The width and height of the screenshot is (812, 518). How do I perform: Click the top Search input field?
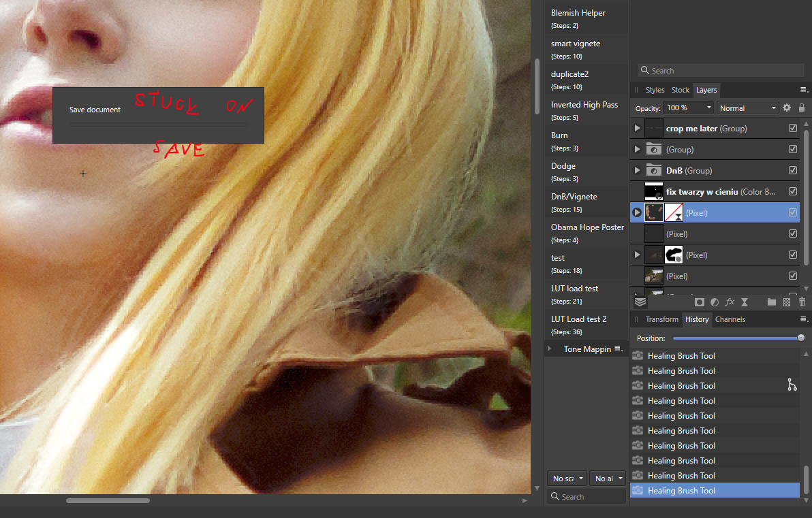tap(721, 70)
